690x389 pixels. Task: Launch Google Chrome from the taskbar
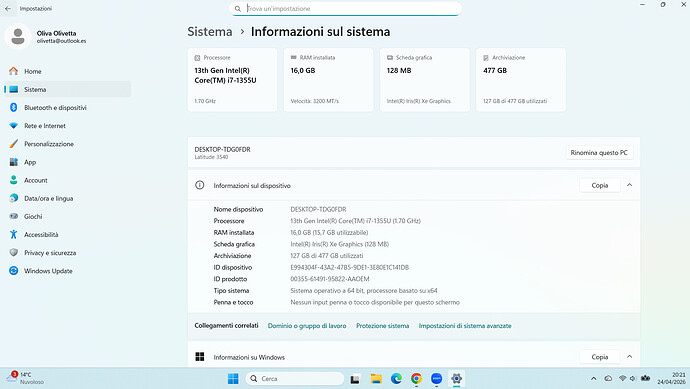[x=416, y=378]
